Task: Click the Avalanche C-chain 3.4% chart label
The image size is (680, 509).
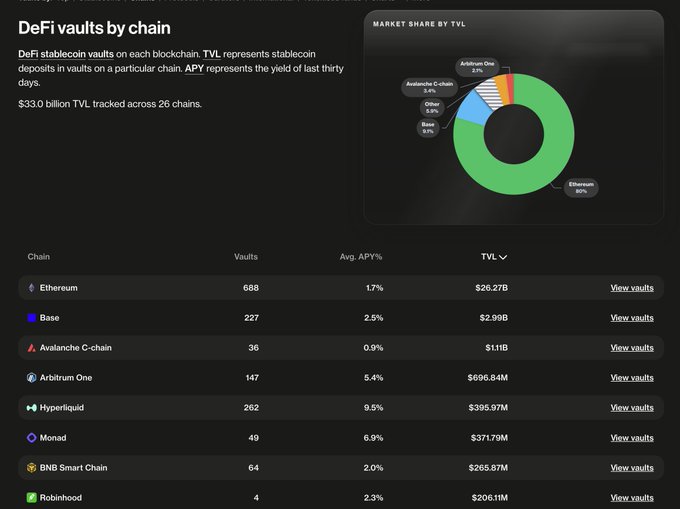Action: pyautogui.click(x=429, y=87)
